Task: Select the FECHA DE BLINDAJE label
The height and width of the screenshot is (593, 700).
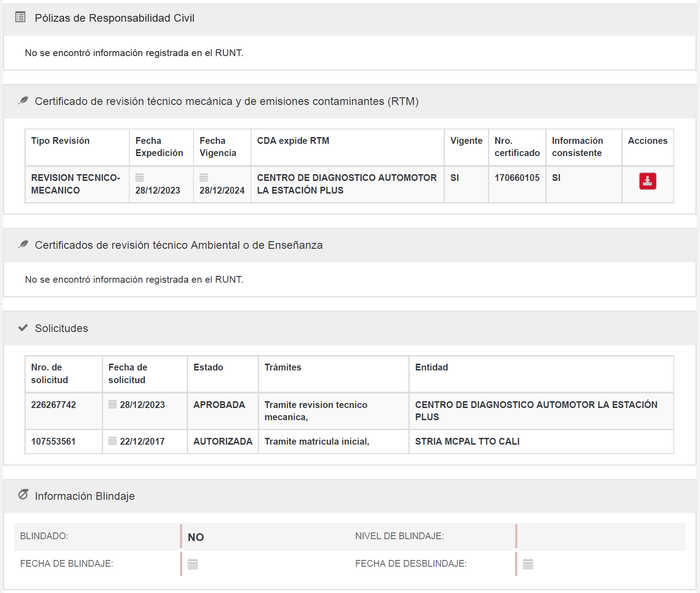Action: tap(67, 564)
